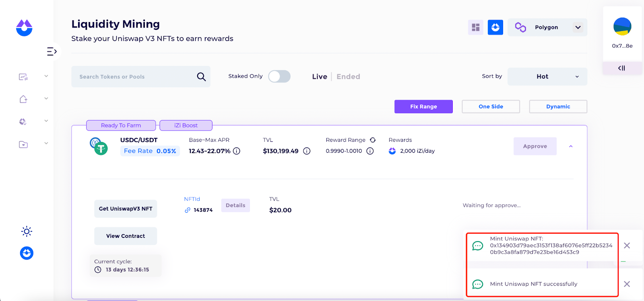Show TVL info next to $130,199.49
This screenshot has width=644, height=301.
pos(307,151)
